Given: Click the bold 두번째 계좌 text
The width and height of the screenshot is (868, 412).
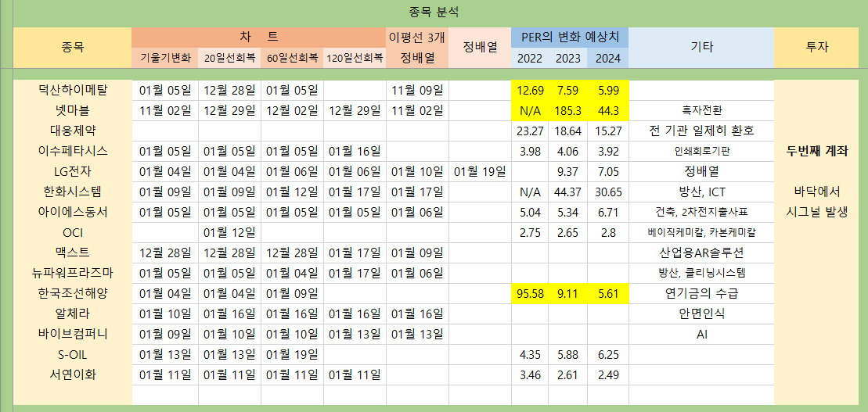Looking at the screenshot, I should tap(817, 152).
